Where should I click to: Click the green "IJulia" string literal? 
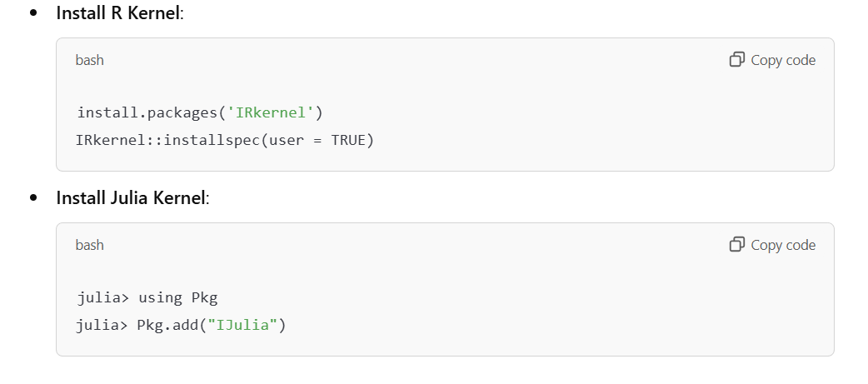pos(242,324)
